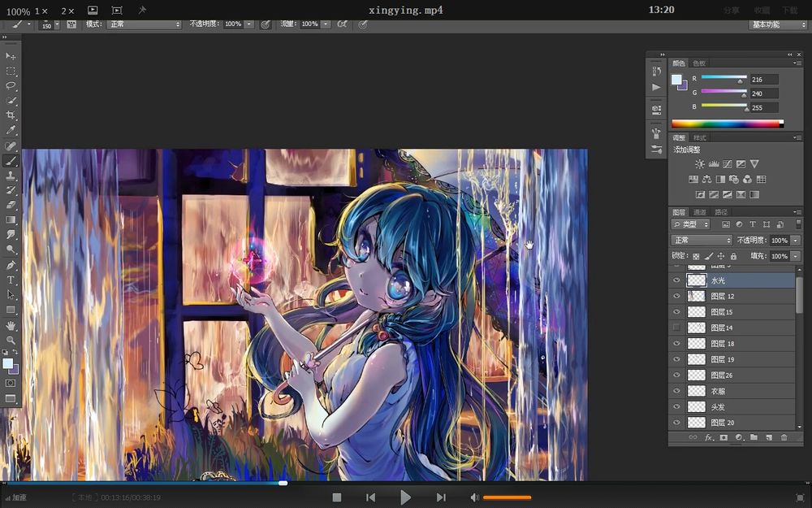The width and height of the screenshot is (812, 508).
Task: Toggle lock transparent pixels
Action: pyautogui.click(x=696, y=256)
